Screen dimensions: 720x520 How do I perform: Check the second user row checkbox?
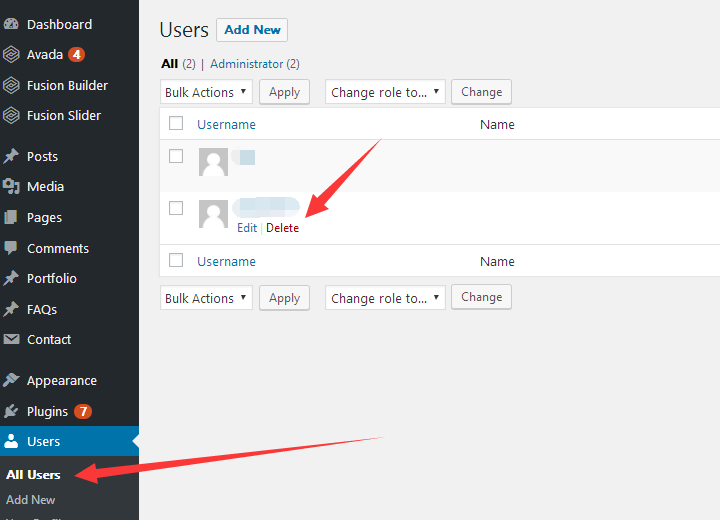[x=176, y=208]
